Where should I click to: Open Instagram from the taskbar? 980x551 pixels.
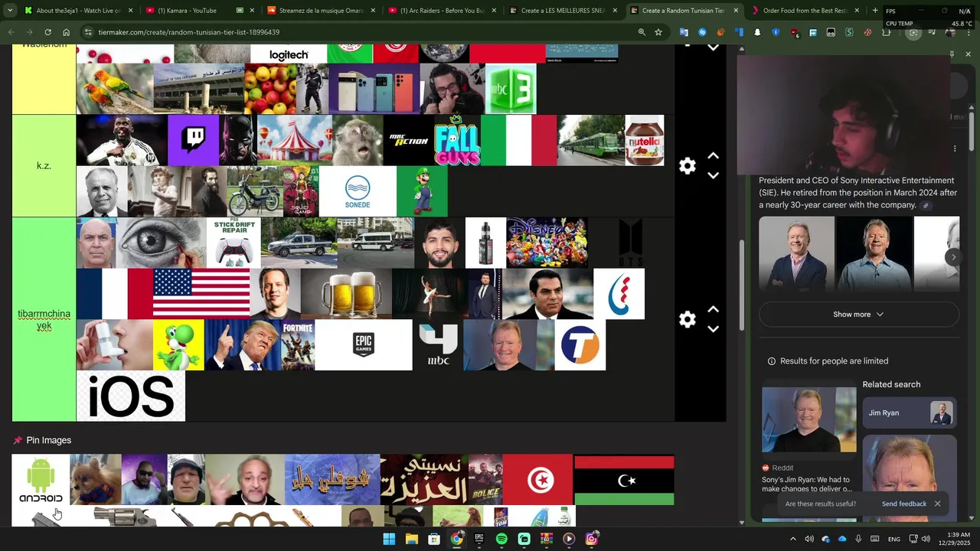point(591,539)
